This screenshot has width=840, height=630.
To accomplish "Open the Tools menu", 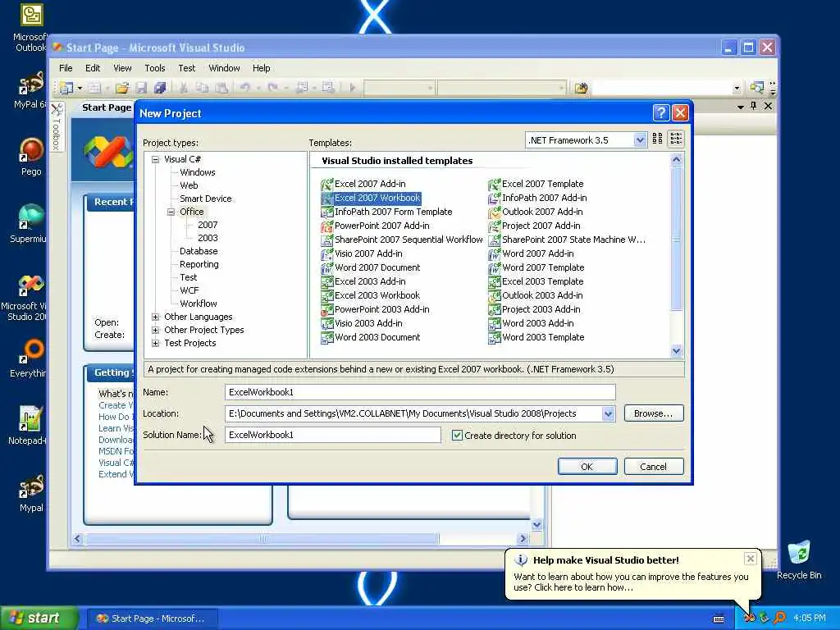I will click(x=155, y=68).
